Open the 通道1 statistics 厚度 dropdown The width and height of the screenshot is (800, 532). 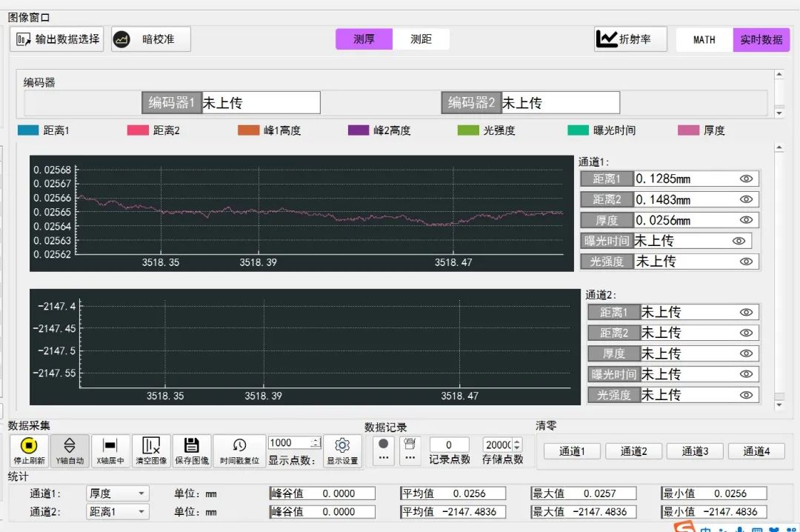[119, 493]
